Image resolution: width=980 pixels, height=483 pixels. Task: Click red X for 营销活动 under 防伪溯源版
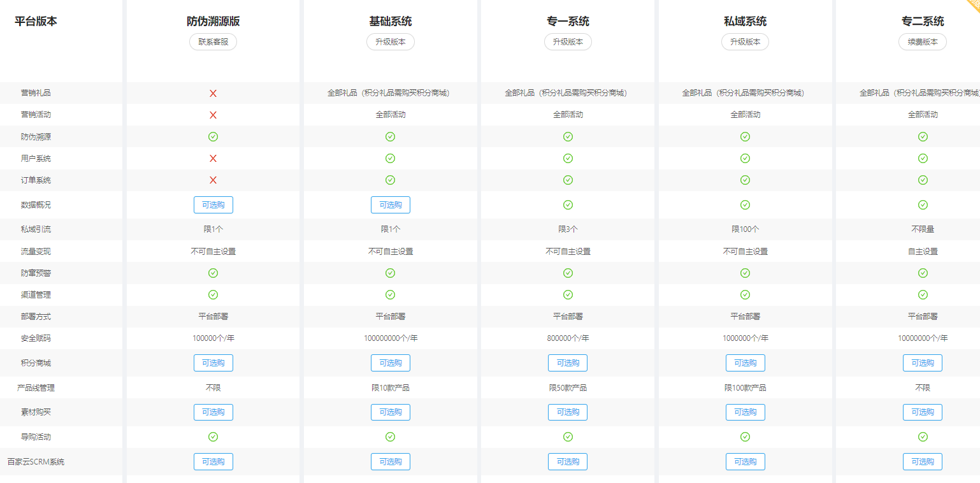[x=213, y=115]
